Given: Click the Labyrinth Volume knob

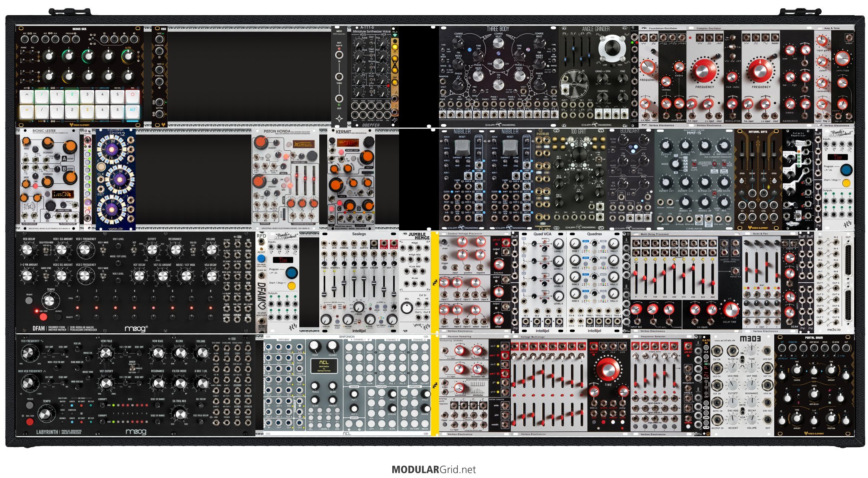Looking at the screenshot, I should click(x=201, y=353).
